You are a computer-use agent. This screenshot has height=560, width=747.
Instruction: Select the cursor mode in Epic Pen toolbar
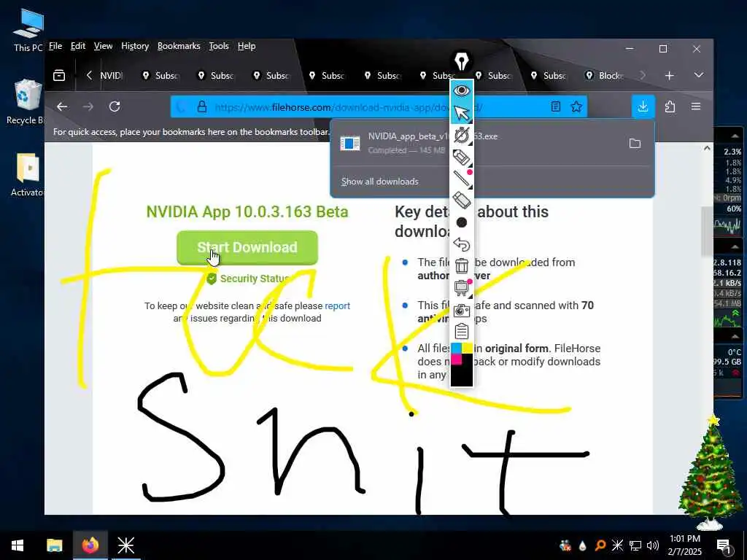[x=461, y=113]
